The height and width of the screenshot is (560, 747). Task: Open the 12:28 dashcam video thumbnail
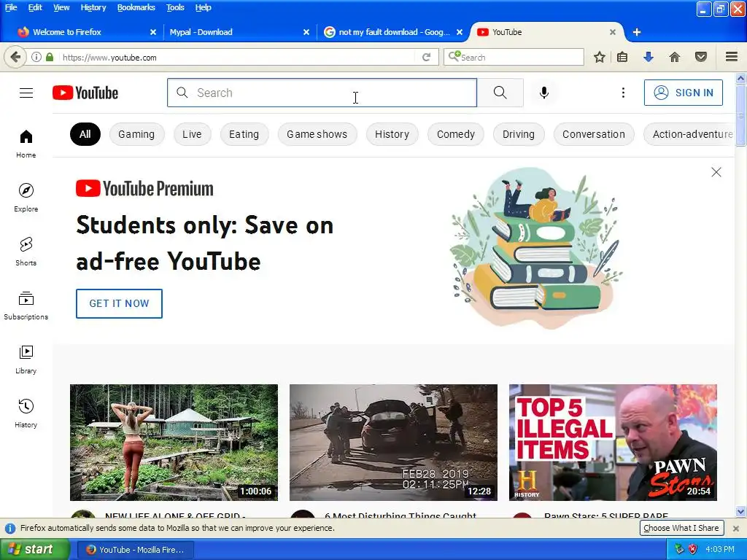(393, 443)
